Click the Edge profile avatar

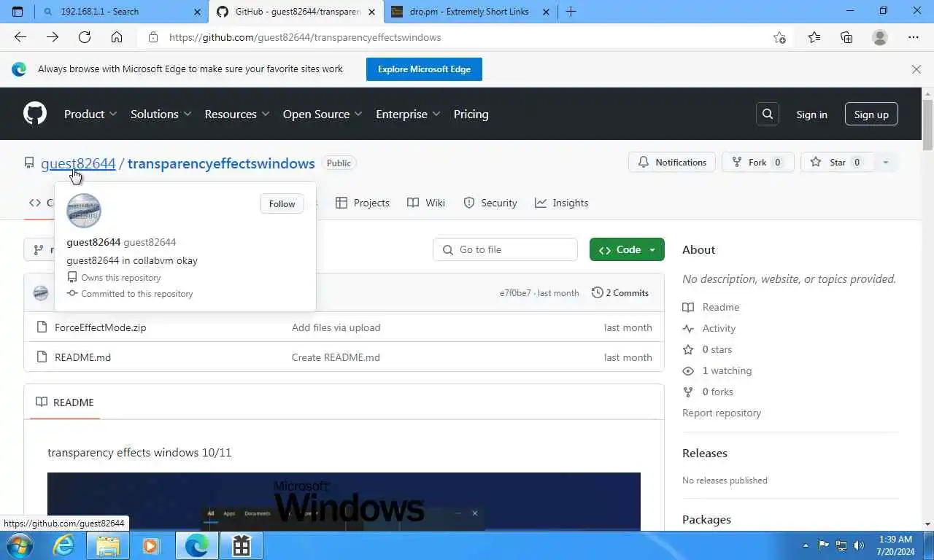pyautogui.click(x=880, y=37)
